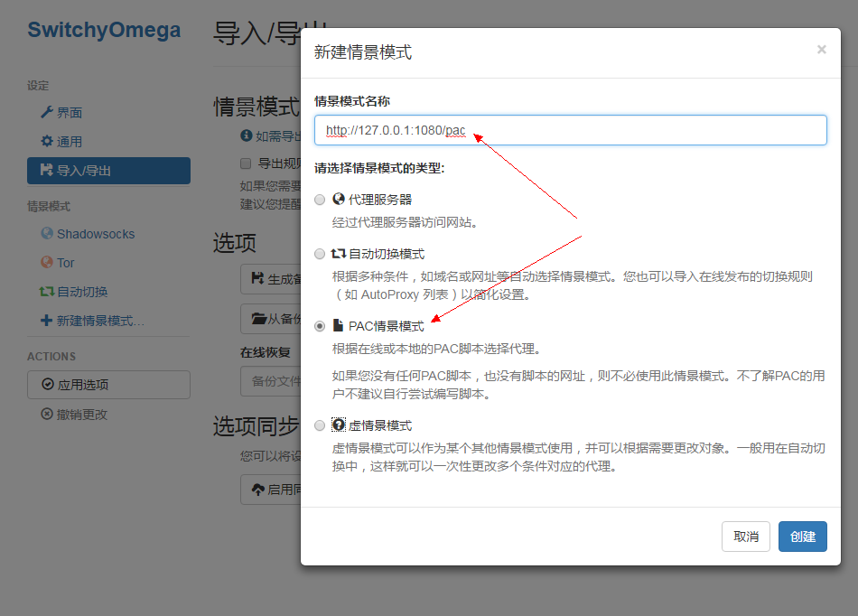Click the globe icon beside Tor

pyautogui.click(x=47, y=263)
